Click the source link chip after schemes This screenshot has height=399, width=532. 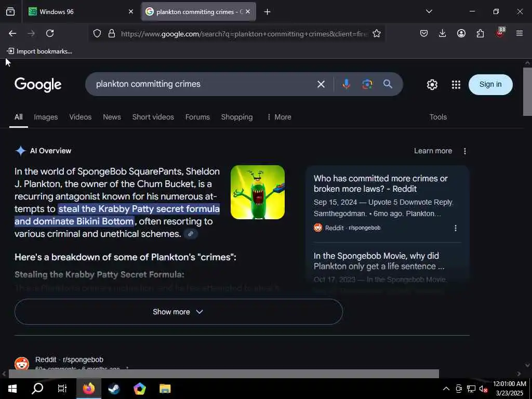(x=191, y=234)
